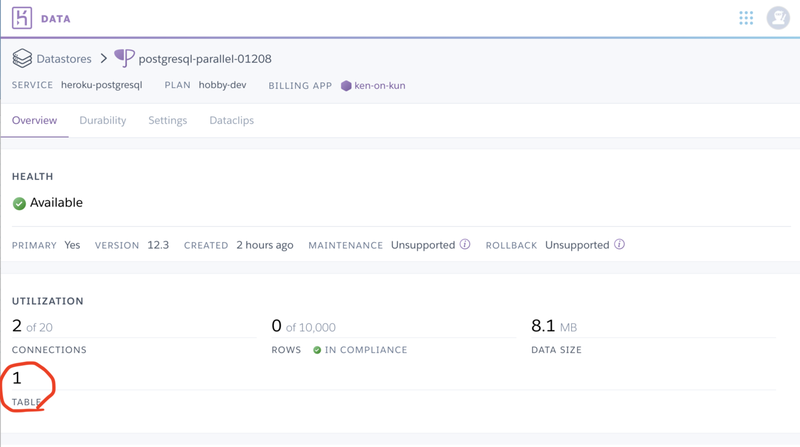
Task: Click the heroku-postgresql service value
Action: [x=102, y=85]
